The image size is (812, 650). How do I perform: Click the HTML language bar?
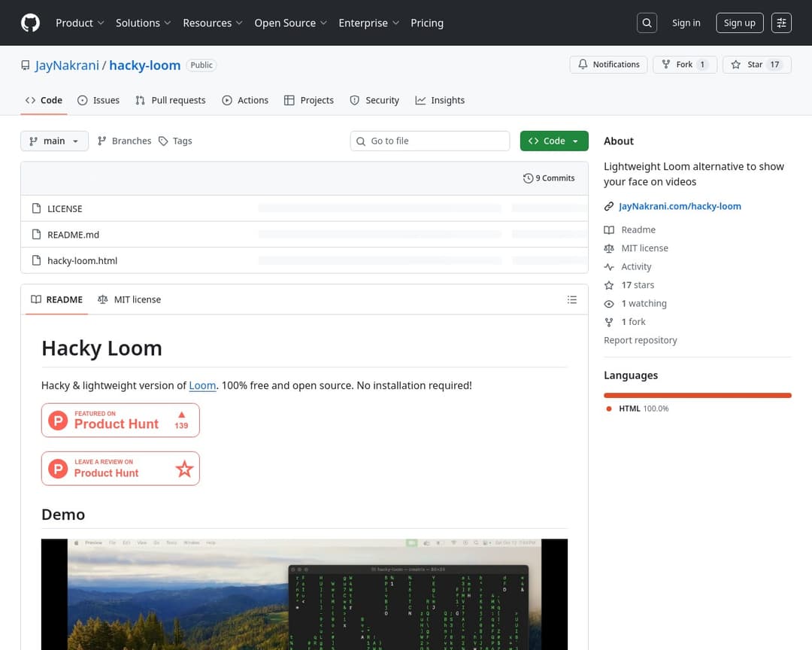697,395
